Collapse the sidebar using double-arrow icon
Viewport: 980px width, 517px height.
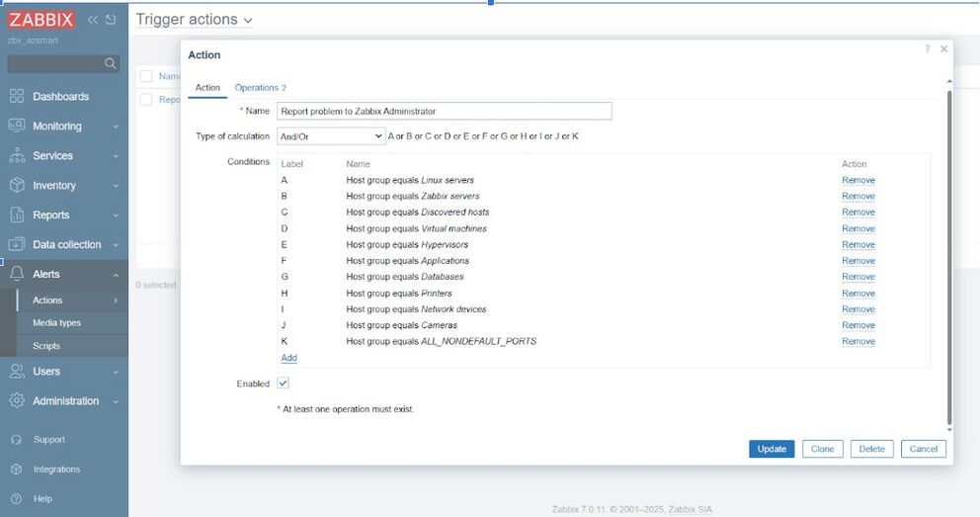pos(93,20)
